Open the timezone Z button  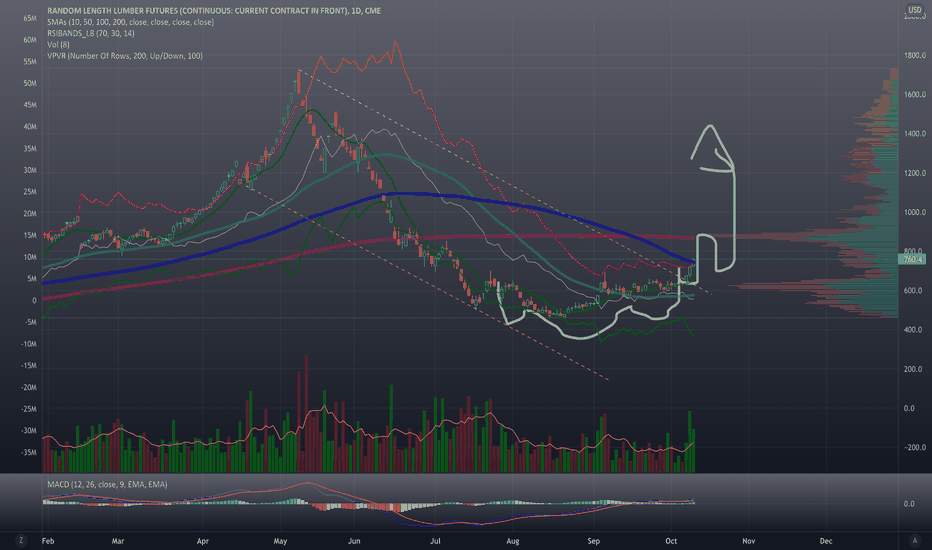point(21,540)
